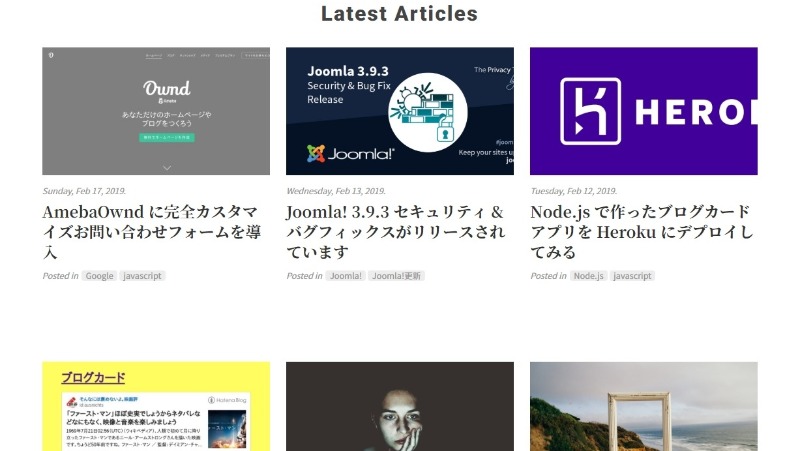The width and height of the screenshot is (800, 451).
Task: Click the Sunday, Feb 17, 2019 date
Action: tap(84, 191)
